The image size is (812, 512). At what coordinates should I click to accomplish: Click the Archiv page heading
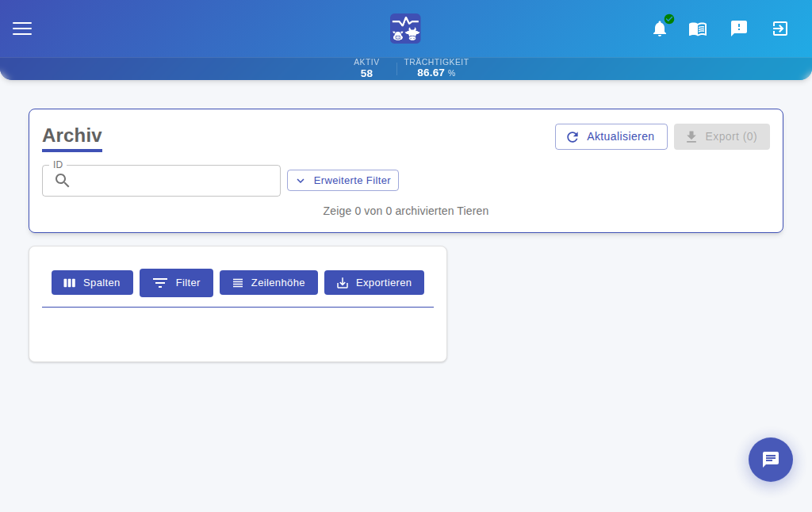(72, 136)
